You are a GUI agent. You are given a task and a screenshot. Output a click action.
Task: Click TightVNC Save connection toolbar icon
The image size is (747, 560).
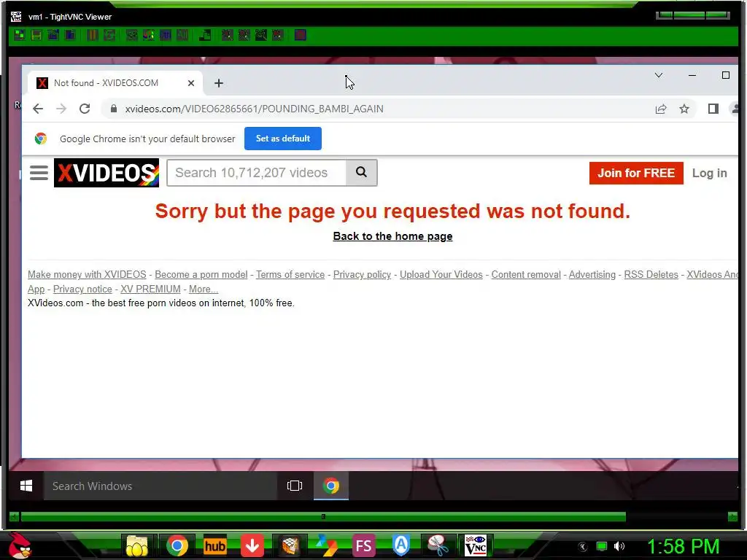36,35
